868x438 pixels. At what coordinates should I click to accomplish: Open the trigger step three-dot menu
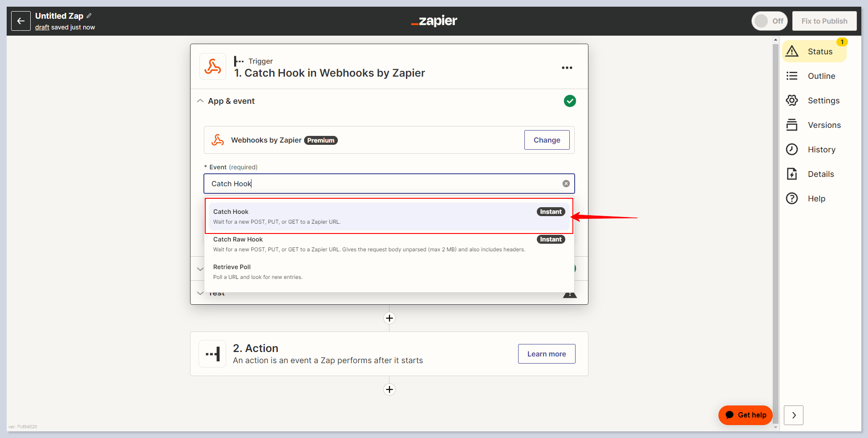tap(567, 68)
